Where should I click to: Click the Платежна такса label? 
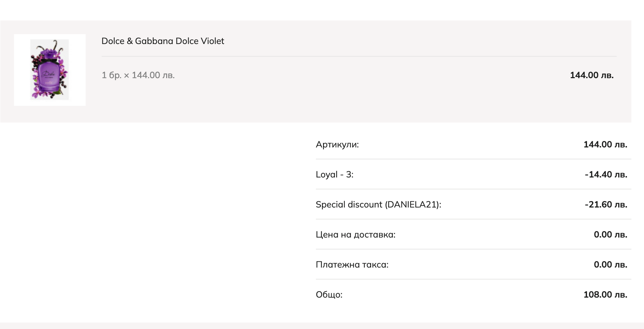pyautogui.click(x=352, y=264)
